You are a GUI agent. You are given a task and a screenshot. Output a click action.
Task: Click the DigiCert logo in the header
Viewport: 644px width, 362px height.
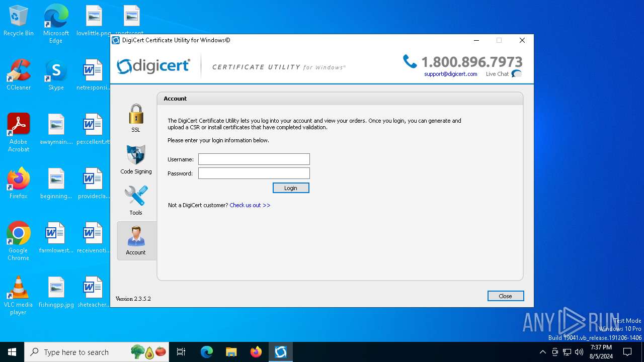pyautogui.click(x=154, y=66)
